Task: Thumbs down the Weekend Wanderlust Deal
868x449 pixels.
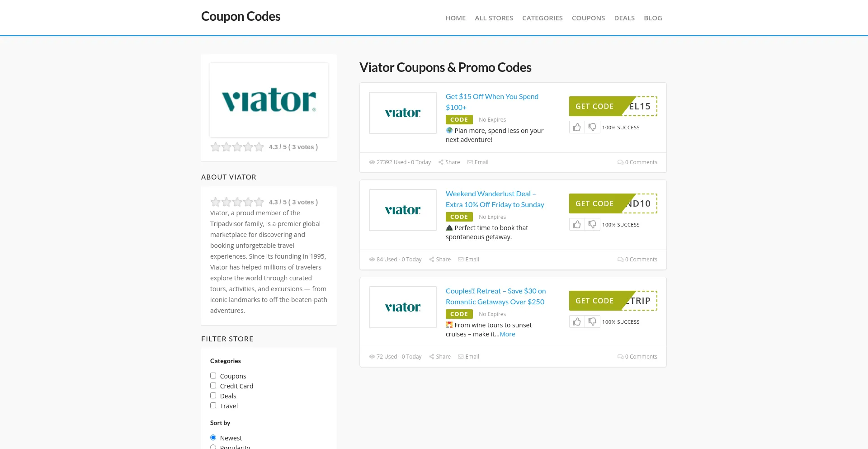Action: (592, 225)
